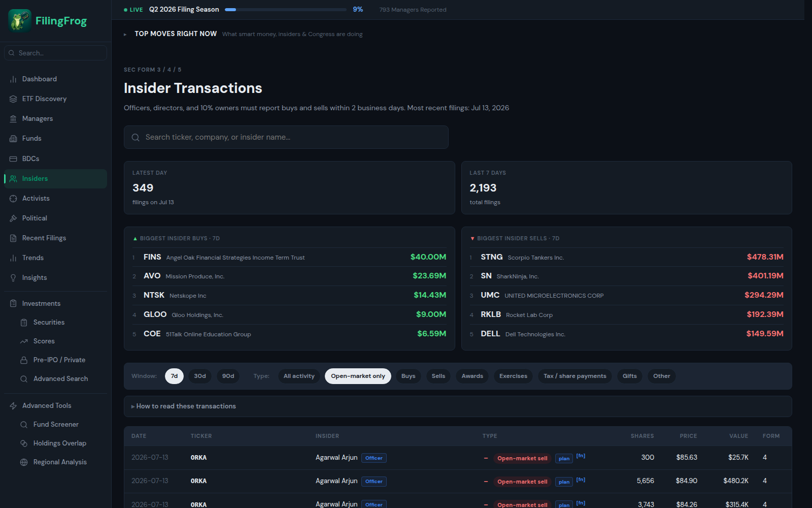The image size is (812, 508).
Task: Click the Regional Analysis globe icon
Action: (24, 462)
